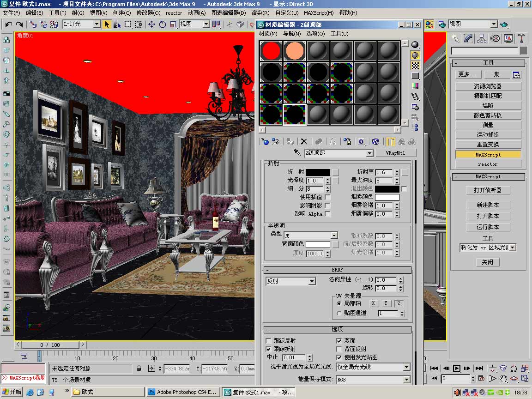The width and height of the screenshot is (532, 399).
Task: Open Material Effects Channel flyout
Action: tap(361, 142)
